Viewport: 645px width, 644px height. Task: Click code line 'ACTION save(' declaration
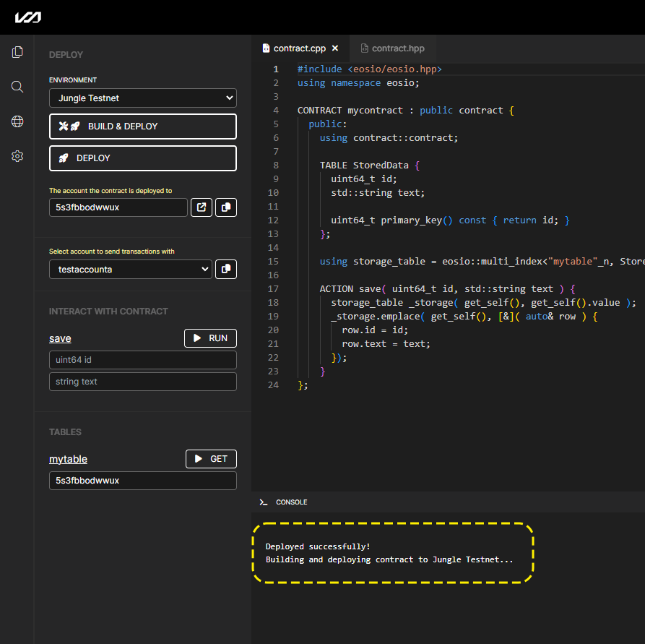(448, 289)
